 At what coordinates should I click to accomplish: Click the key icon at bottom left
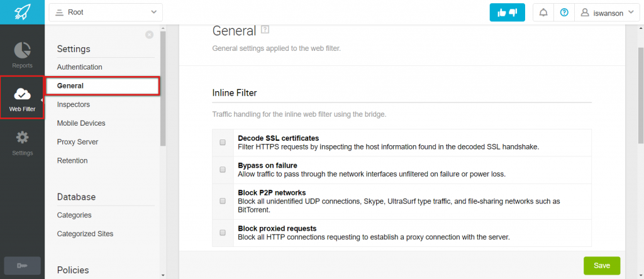point(22,266)
